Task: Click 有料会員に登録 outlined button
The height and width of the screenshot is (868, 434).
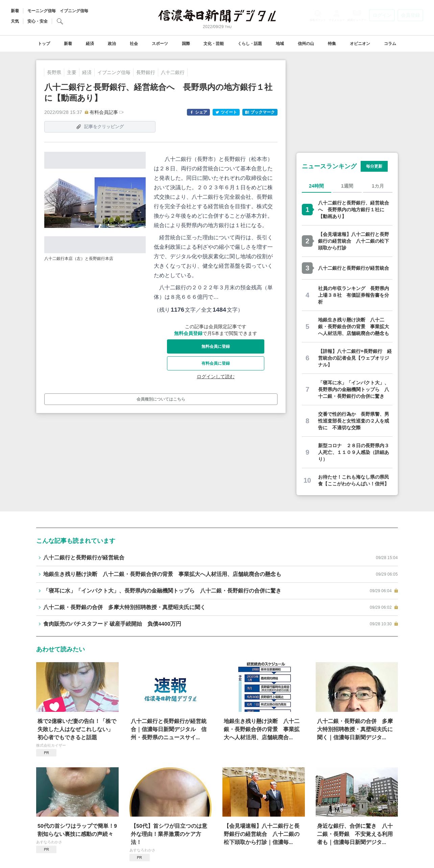Action: tap(216, 363)
